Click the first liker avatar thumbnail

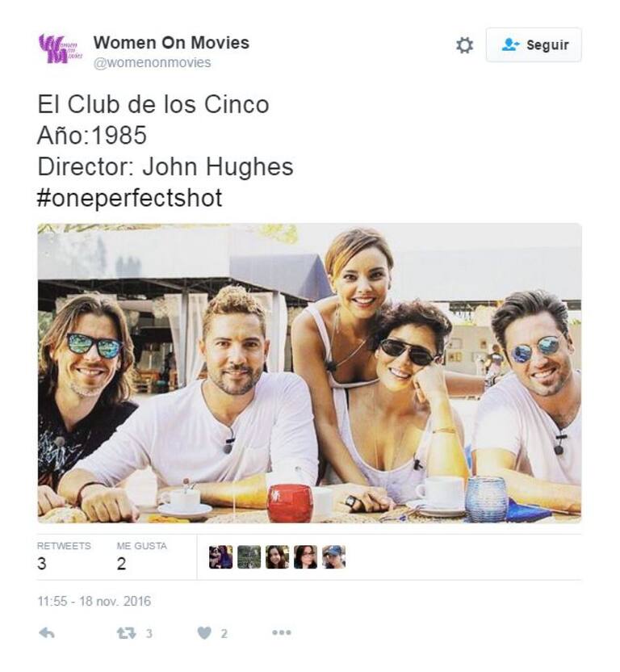coord(220,557)
